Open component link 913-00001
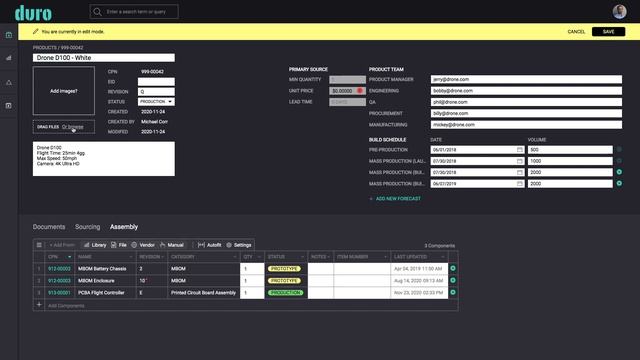The height and width of the screenshot is (360, 640). coord(59,293)
